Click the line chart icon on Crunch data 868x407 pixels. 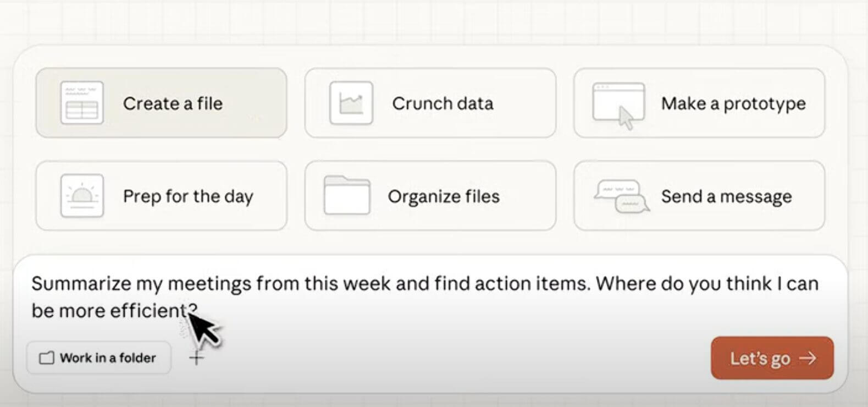pos(351,103)
